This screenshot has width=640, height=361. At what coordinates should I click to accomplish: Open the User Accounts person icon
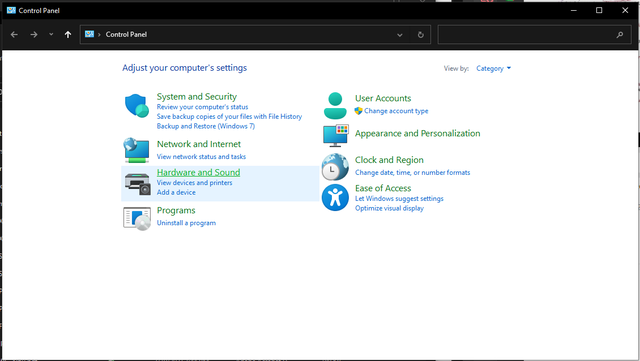click(335, 105)
